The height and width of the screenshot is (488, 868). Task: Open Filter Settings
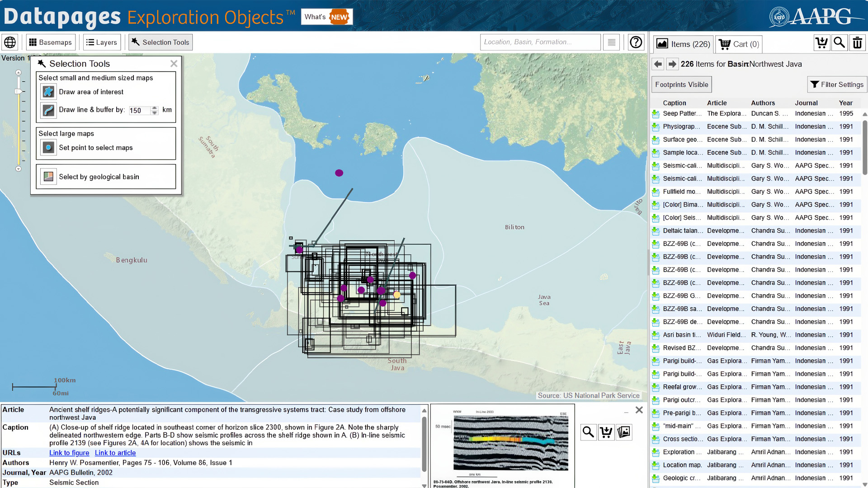[837, 84]
